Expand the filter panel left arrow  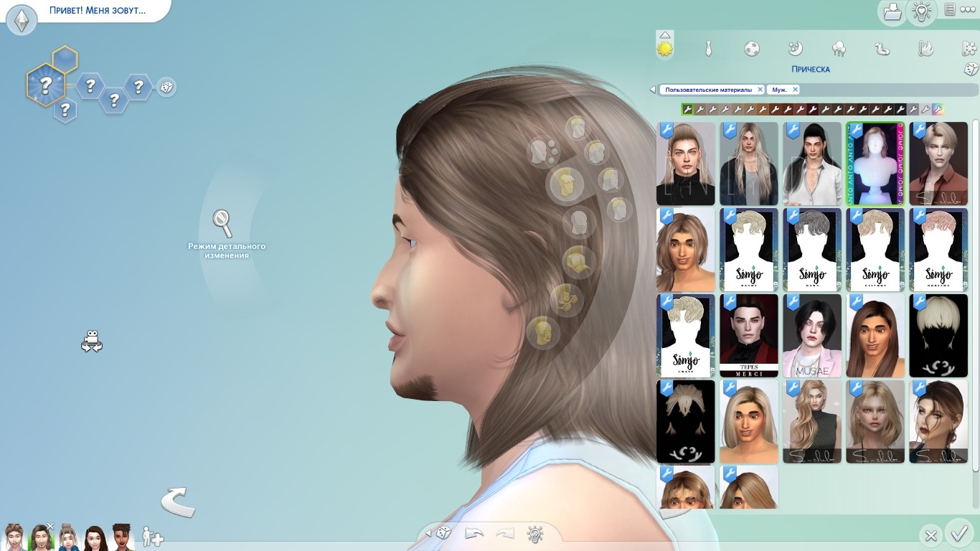click(x=652, y=90)
